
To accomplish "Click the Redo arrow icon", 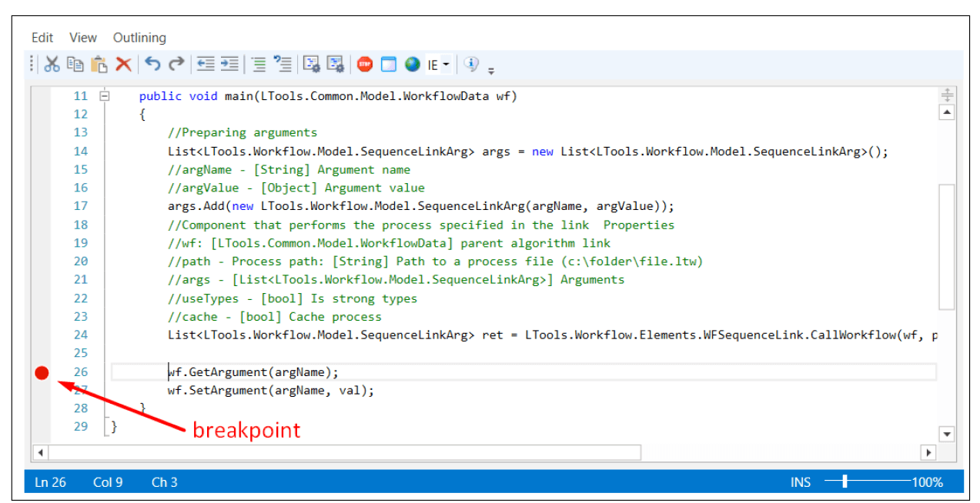I will point(177,65).
